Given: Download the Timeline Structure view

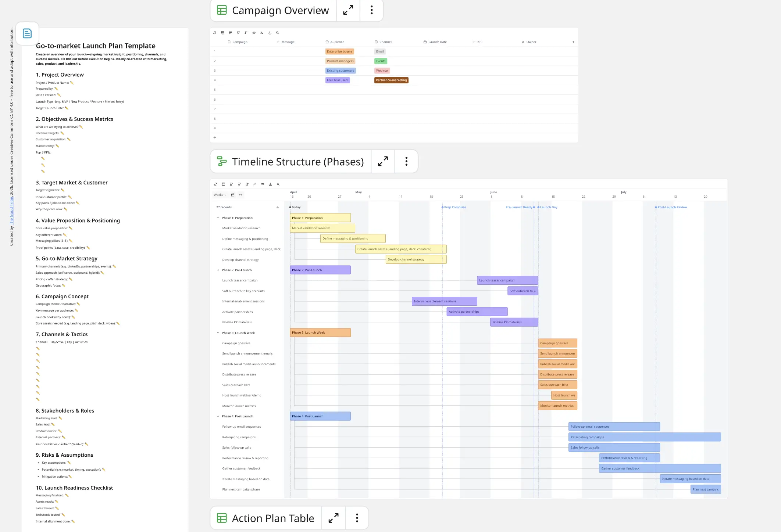Looking at the screenshot, I should pos(270,184).
